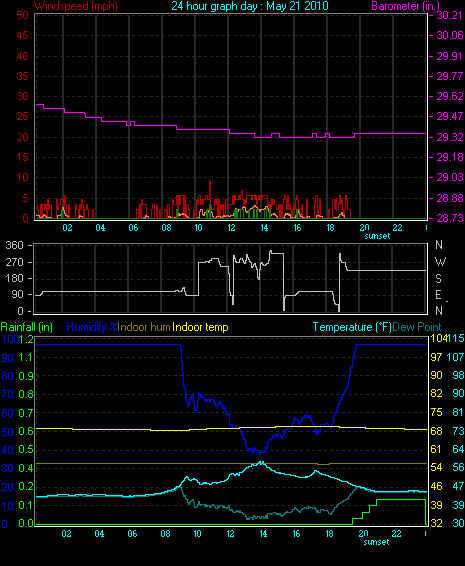Click the Humidity % legend label
The width and height of the screenshot is (465, 566).
[92, 327]
